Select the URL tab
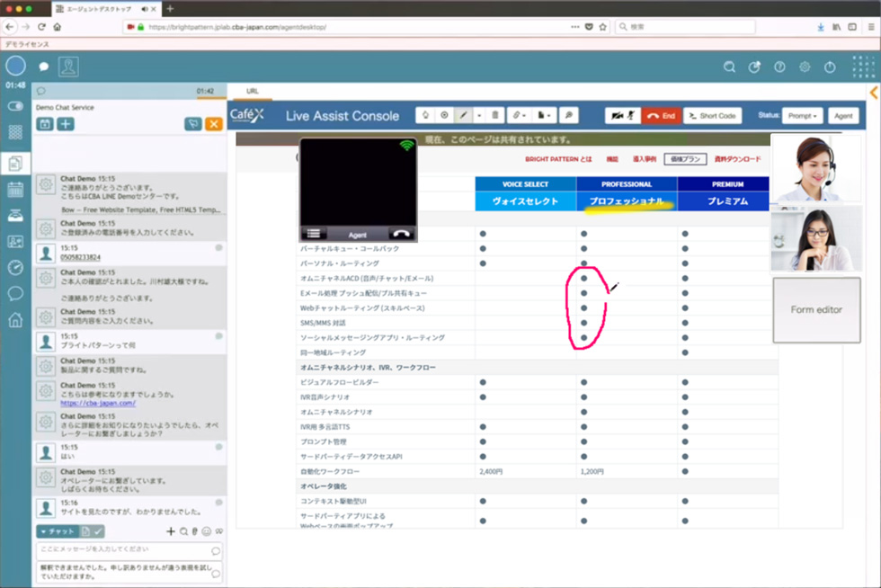 click(x=253, y=92)
